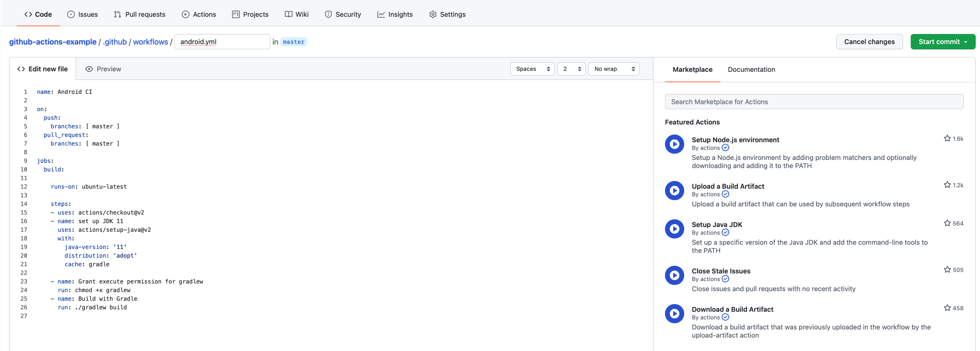Screen dimensions: 980x351
Task: Go to the Issues tab
Action: point(82,14)
